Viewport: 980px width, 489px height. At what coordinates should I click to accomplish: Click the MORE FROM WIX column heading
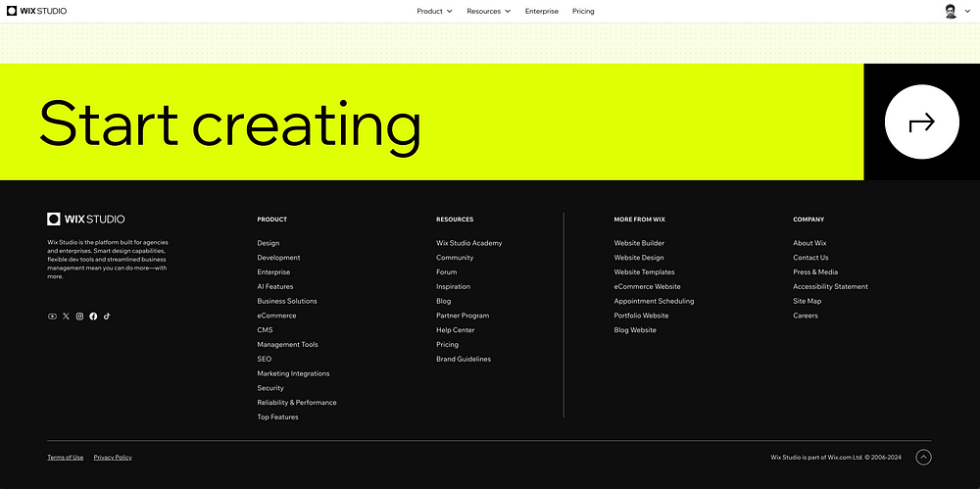pos(639,220)
